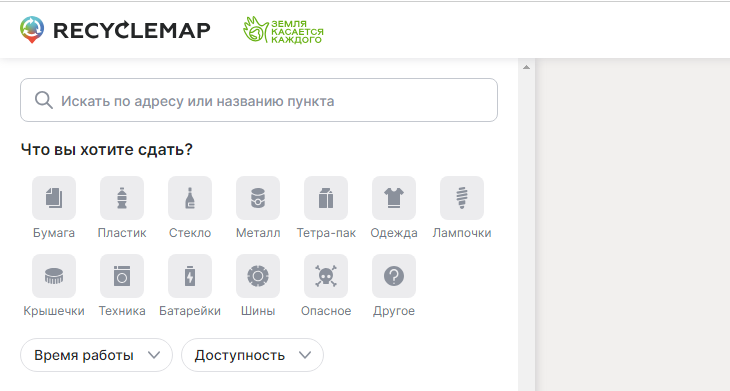This screenshot has width=730, height=391.
Task: Choose the Стекло glass bottle icon
Action: click(190, 198)
